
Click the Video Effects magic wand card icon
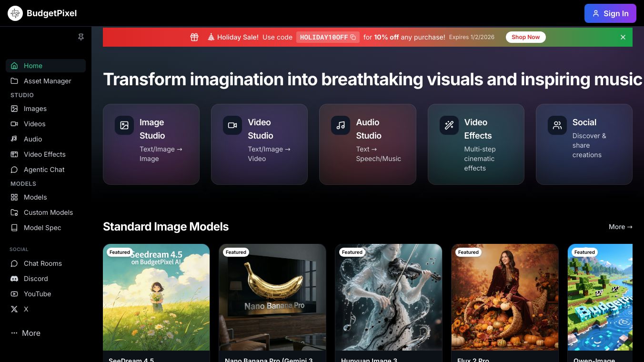[x=449, y=125]
